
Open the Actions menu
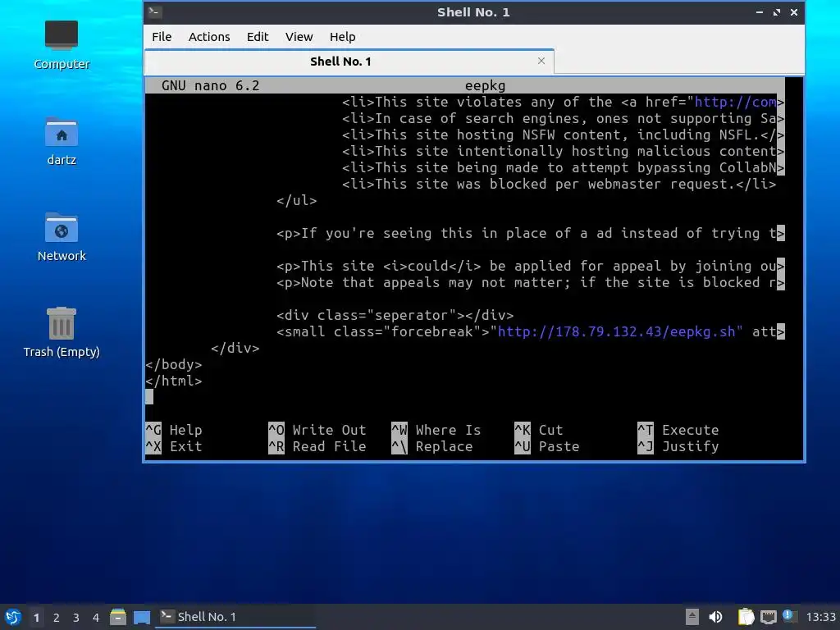tap(209, 36)
